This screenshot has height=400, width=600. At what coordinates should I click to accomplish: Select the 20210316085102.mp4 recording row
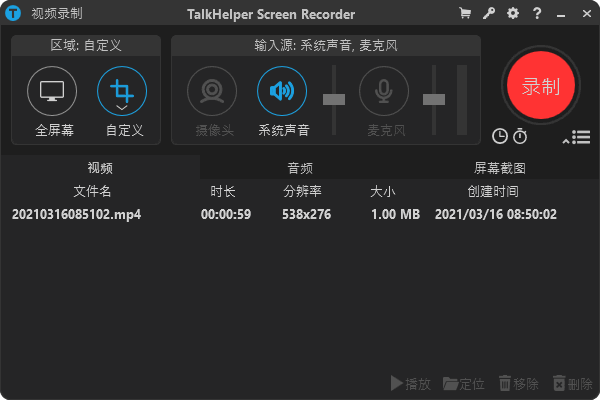(300, 214)
